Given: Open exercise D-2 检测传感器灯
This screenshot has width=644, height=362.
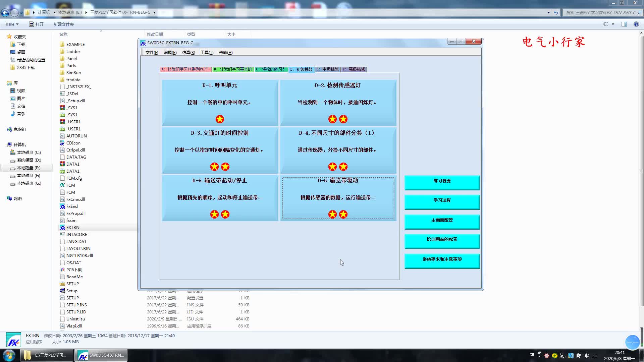Looking at the screenshot, I should 338,103.
